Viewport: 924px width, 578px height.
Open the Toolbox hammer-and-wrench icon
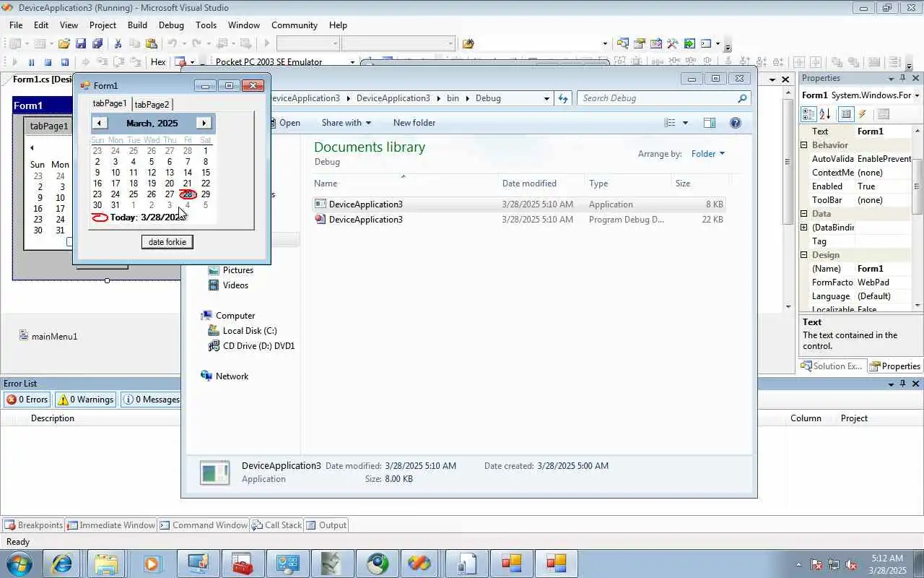pyautogui.click(x=673, y=43)
